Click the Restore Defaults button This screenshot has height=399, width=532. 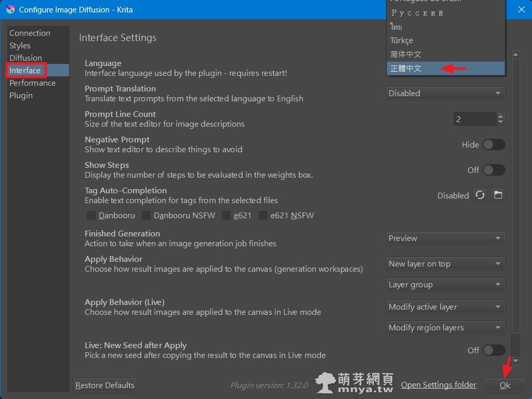[105, 385]
